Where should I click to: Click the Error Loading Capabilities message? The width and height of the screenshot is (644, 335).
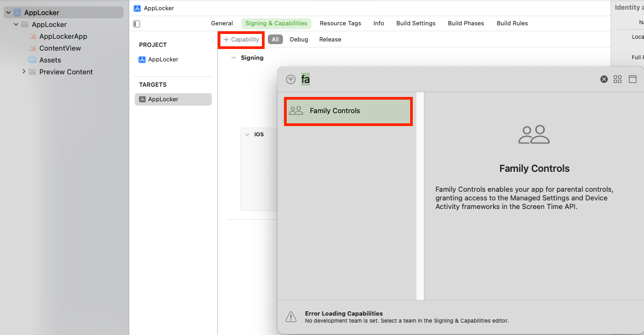point(406,317)
